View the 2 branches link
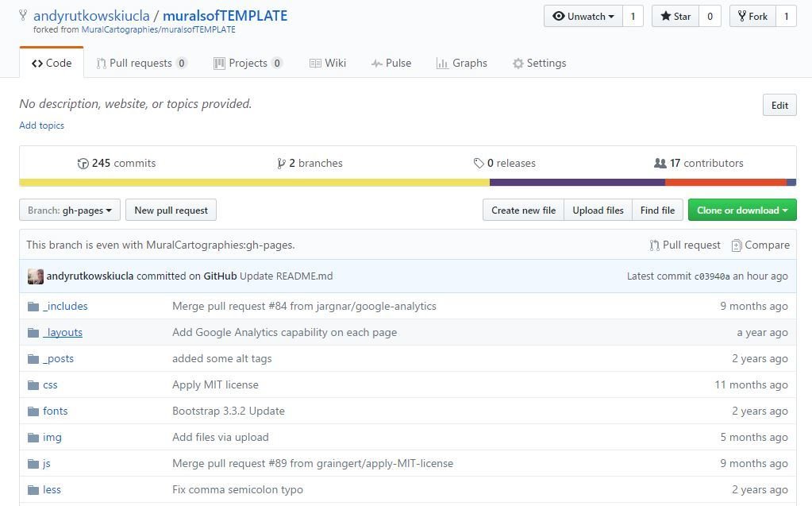This screenshot has height=506, width=812. [x=310, y=164]
